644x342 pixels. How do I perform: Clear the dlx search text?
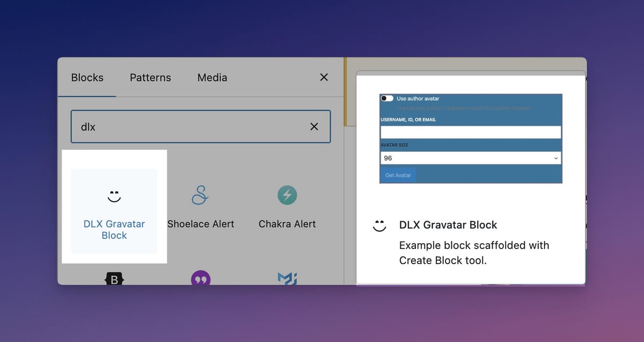[x=314, y=127]
